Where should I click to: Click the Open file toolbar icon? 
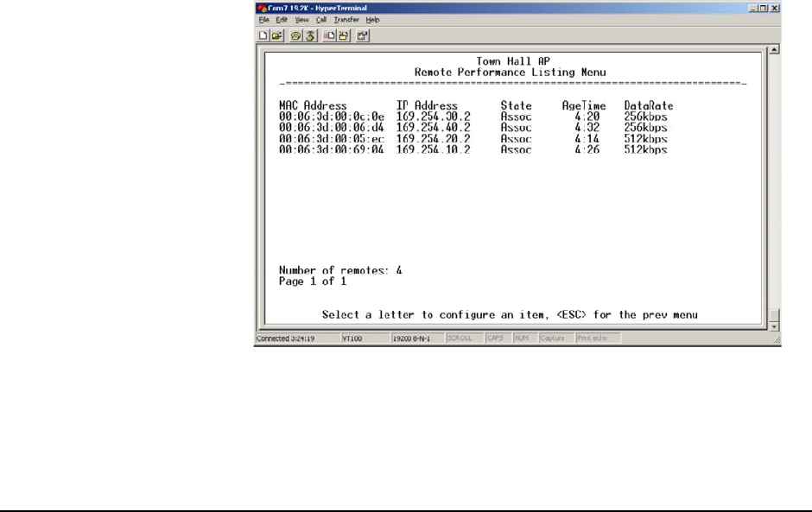pos(277,35)
